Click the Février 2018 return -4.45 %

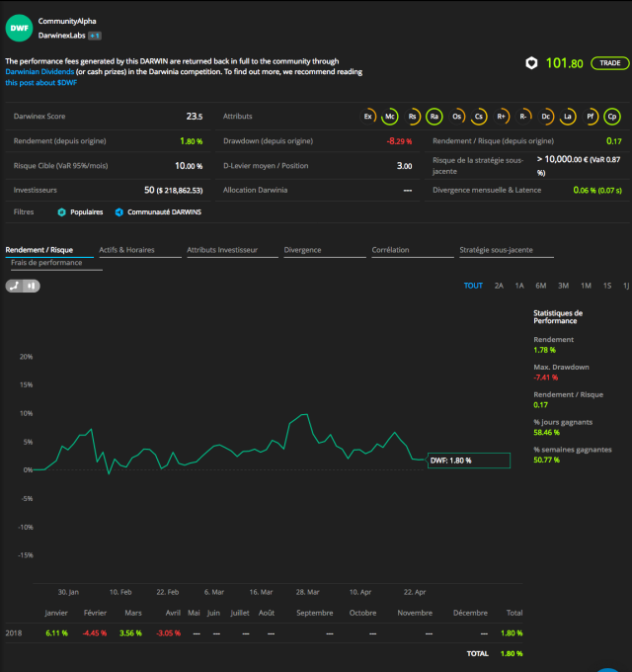(94, 633)
